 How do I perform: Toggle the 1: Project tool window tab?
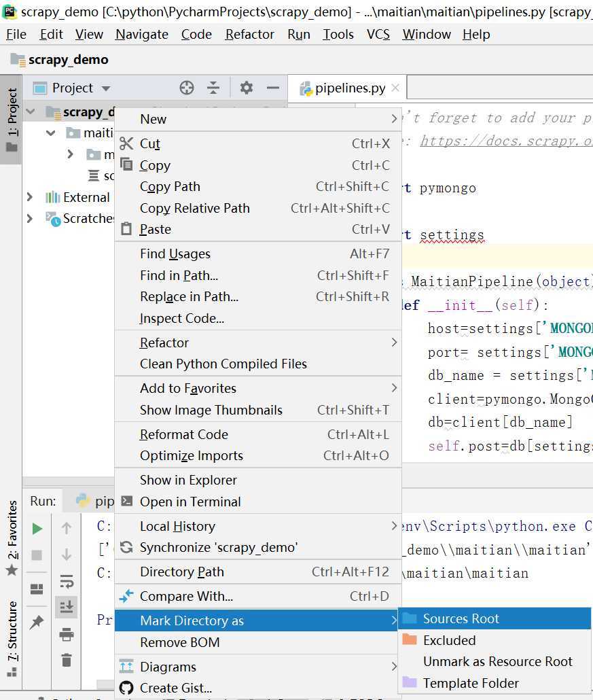tap(12, 120)
